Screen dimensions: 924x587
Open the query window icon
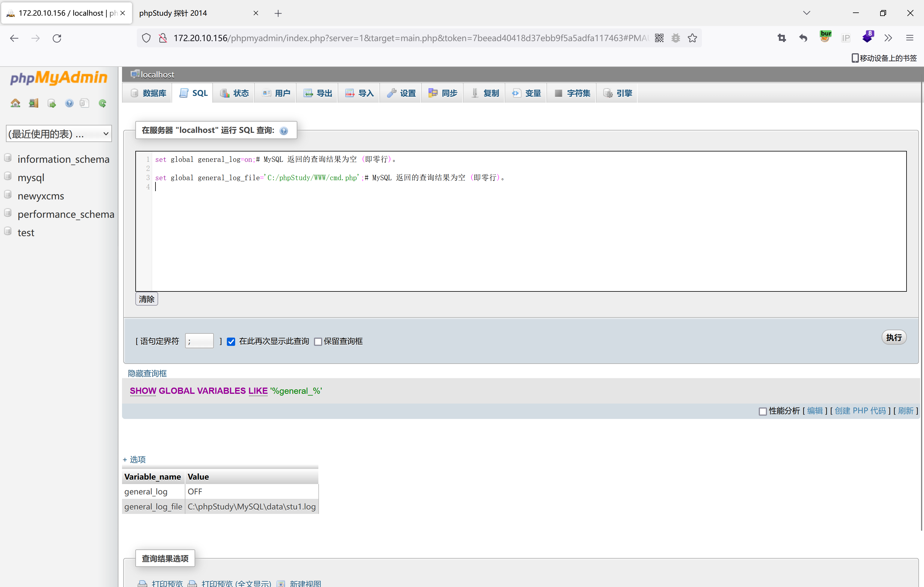(x=52, y=103)
